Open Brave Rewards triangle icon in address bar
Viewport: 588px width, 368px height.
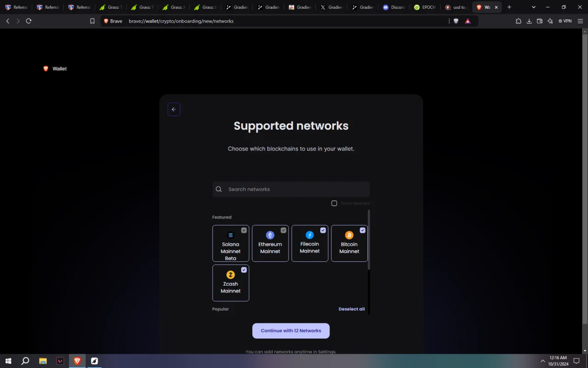(468, 21)
